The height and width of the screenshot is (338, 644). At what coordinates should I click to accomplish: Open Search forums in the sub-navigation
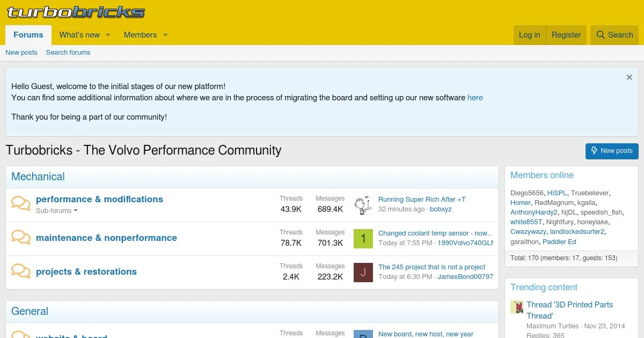68,53
